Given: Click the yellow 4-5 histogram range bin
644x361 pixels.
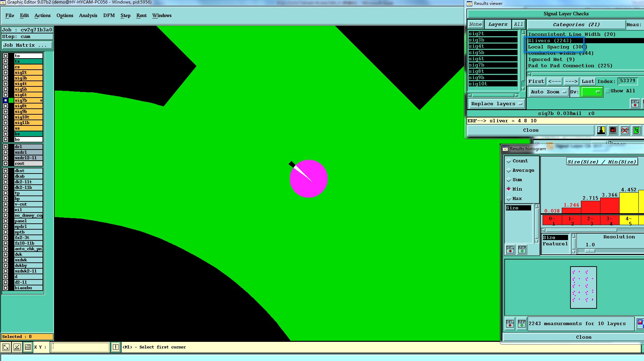Looking at the screenshot, I should click(x=629, y=221).
